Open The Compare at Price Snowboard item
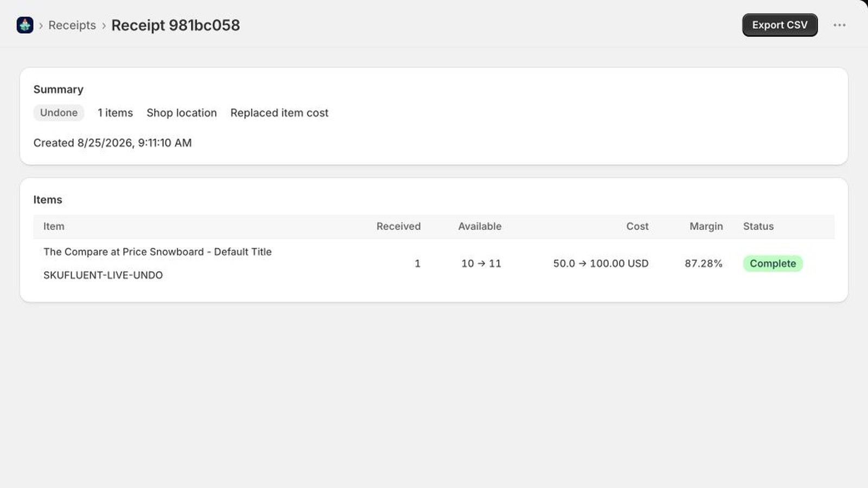The width and height of the screenshot is (868, 488). (x=157, y=252)
